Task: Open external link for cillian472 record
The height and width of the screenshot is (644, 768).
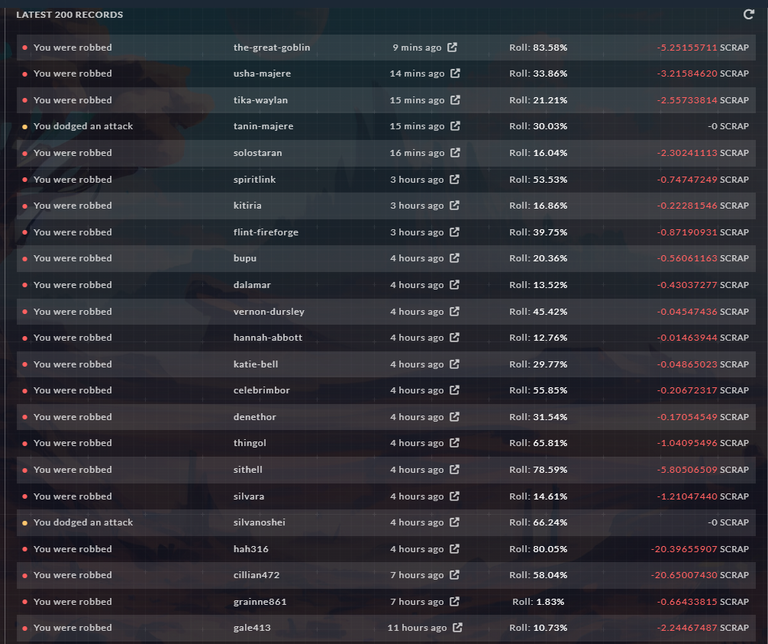Action: click(x=455, y=574)
